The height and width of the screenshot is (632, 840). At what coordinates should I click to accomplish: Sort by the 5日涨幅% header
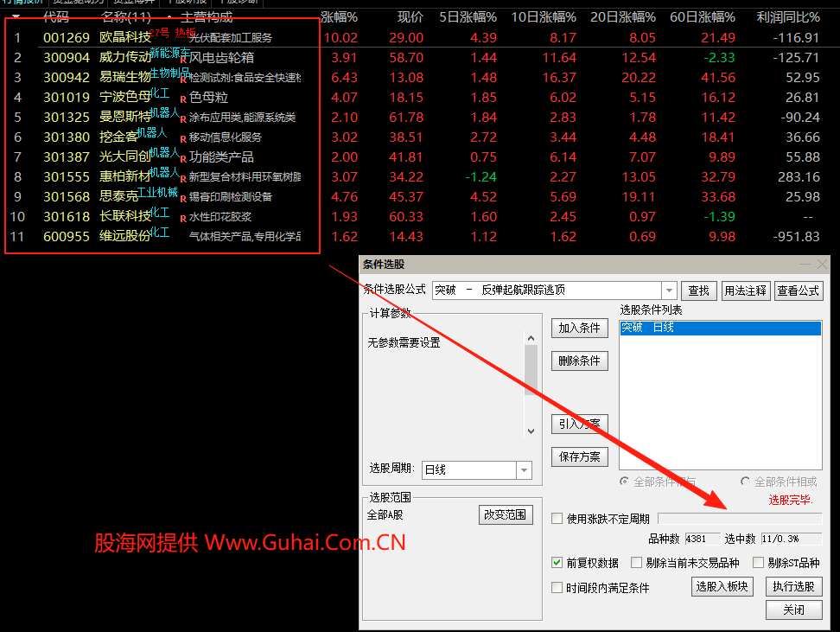pos(468,17)
